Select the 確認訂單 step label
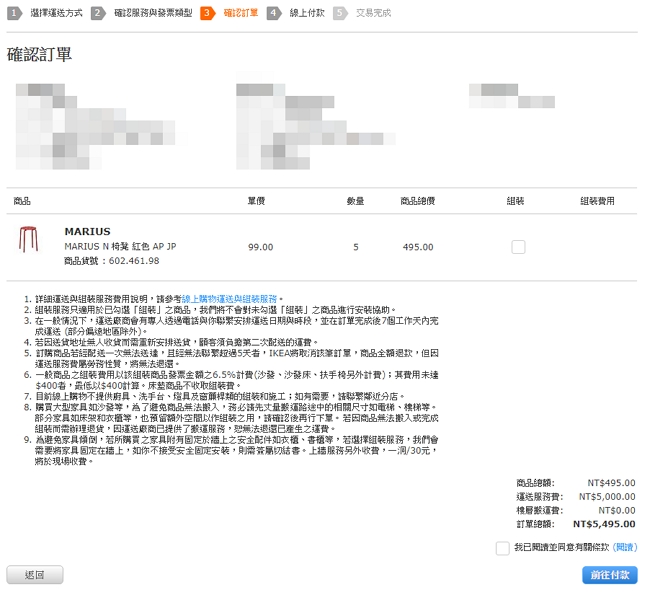 click(241, 13)
